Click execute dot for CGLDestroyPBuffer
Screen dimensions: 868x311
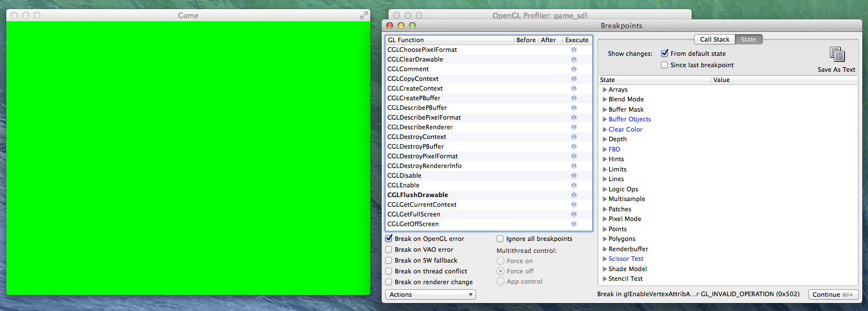click(x=574, y=146)
